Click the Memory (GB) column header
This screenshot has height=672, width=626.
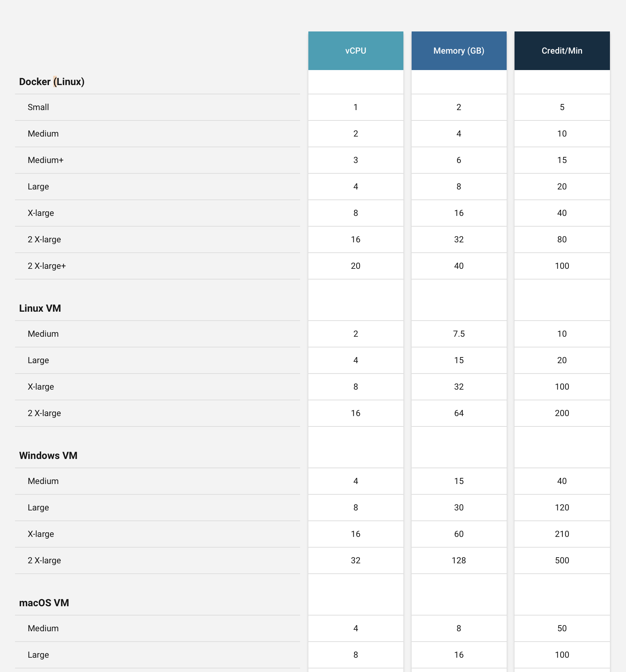pyautogui.click(x=459, y=51)
